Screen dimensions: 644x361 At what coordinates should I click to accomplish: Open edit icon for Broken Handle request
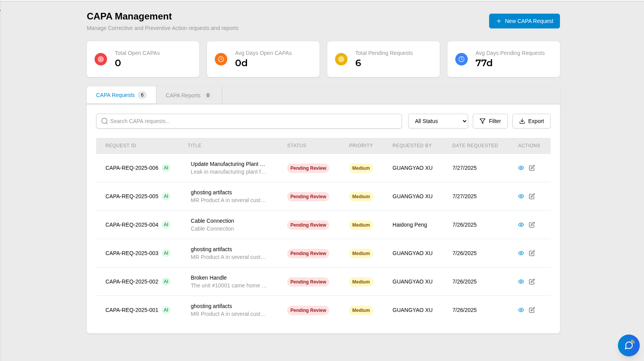532,282
